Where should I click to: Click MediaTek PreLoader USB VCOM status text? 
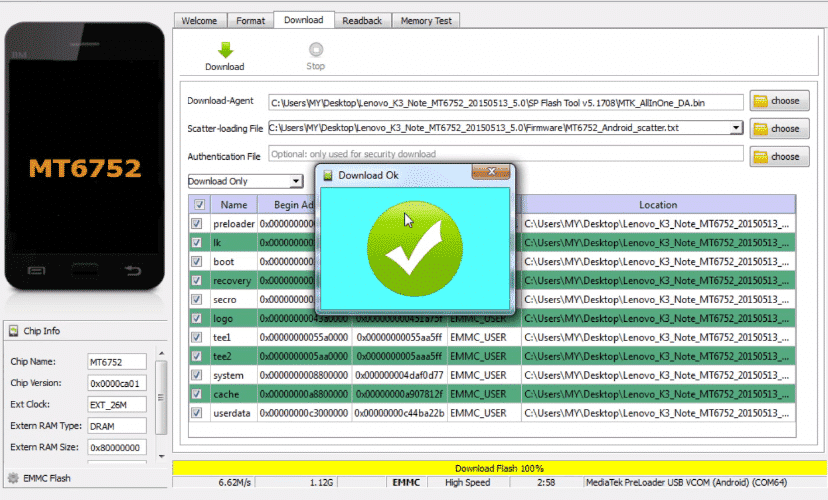coord(686,483)
